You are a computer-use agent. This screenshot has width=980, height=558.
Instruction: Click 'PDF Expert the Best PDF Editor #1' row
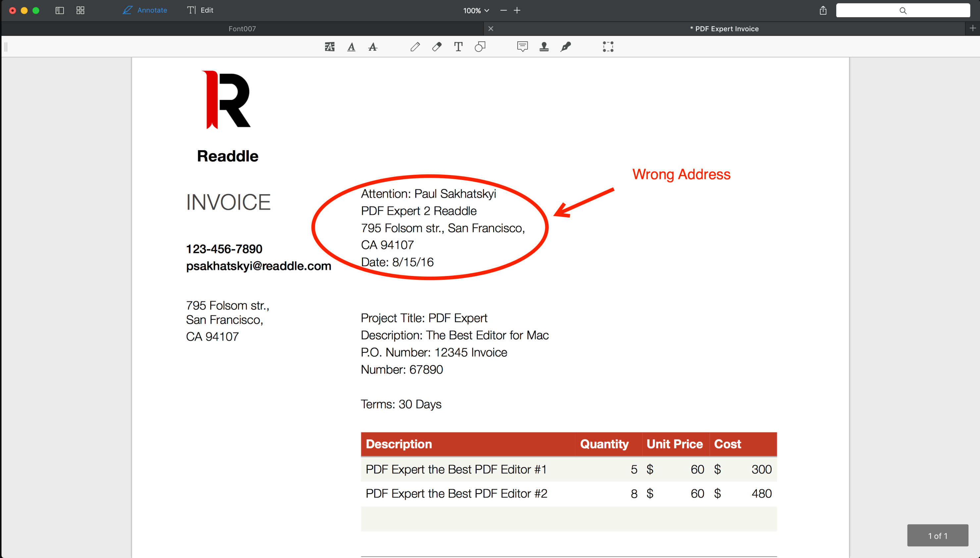coord(569,470)
